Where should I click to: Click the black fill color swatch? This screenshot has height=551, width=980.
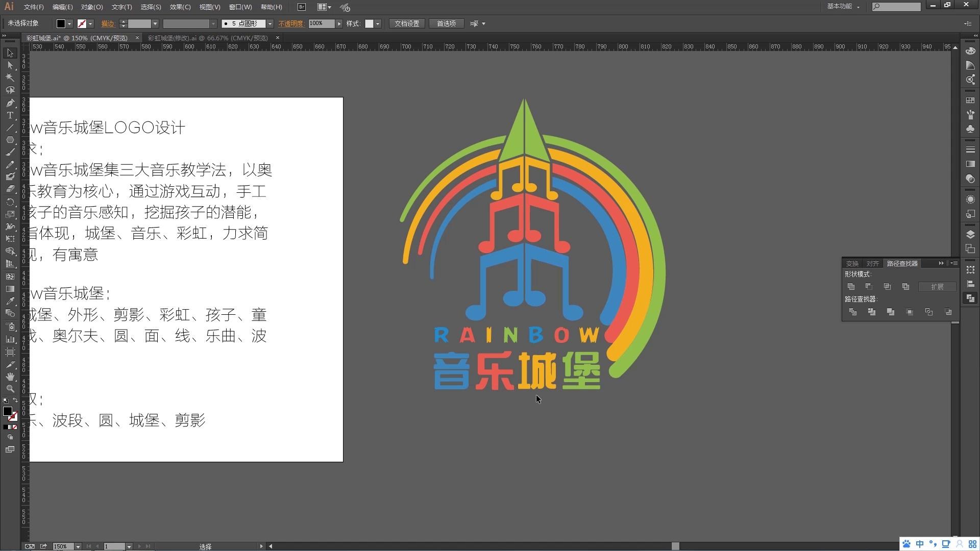tap(61, 23)
